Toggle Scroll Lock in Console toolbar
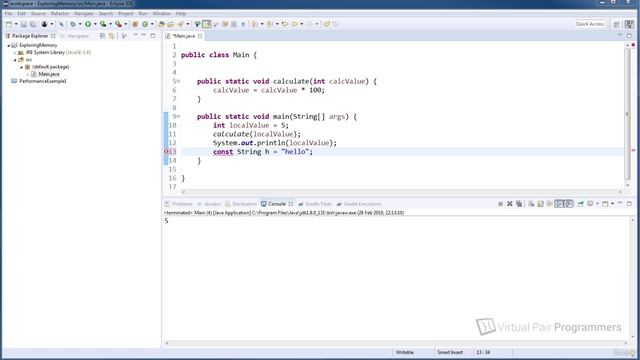Image resolution: width=640 pixels, height=360 pixels. pos(540,204)
